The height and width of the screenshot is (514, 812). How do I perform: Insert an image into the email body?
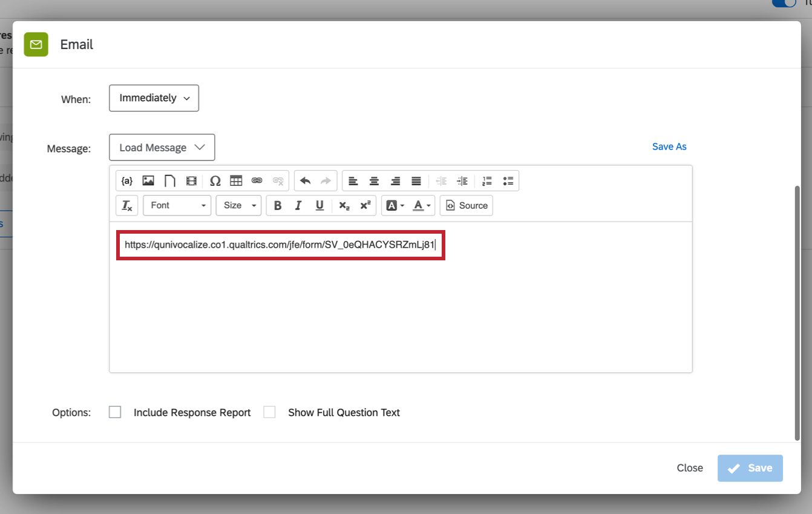148,180
